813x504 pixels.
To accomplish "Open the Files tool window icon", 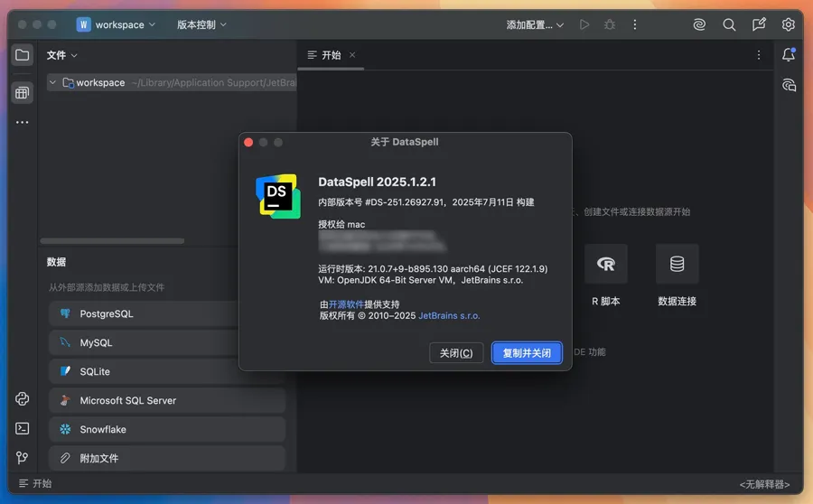I will (x=23, y=55).
